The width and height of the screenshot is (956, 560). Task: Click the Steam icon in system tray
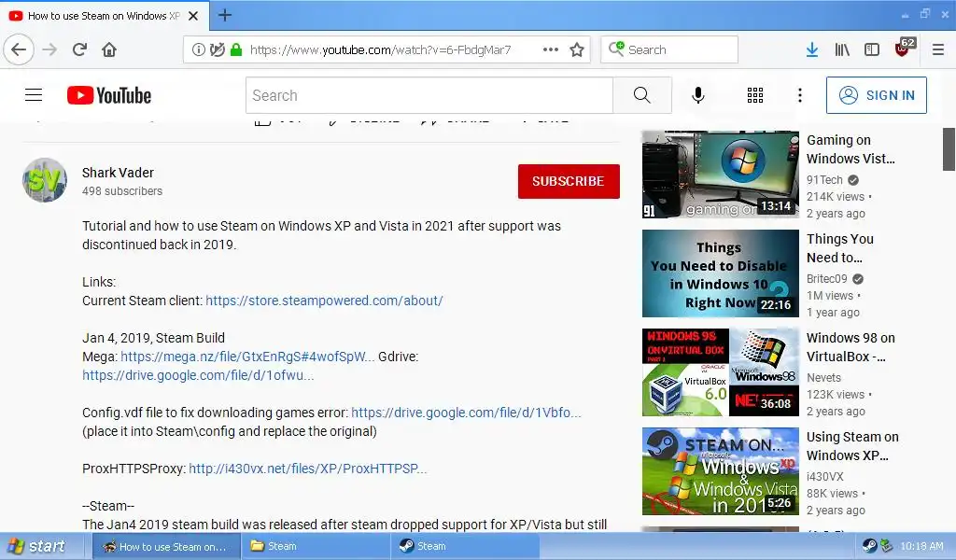pyautogui.click(x=869, y=546)
